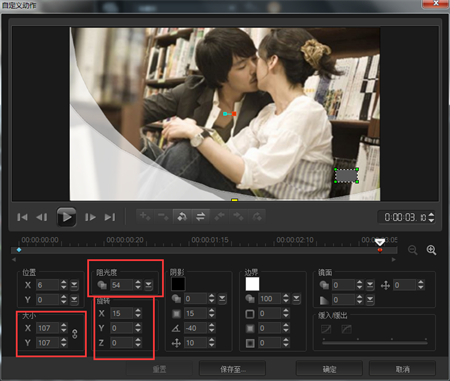450x381 pixels.
Task: Step forward one frame
Action: click(90, 217)
